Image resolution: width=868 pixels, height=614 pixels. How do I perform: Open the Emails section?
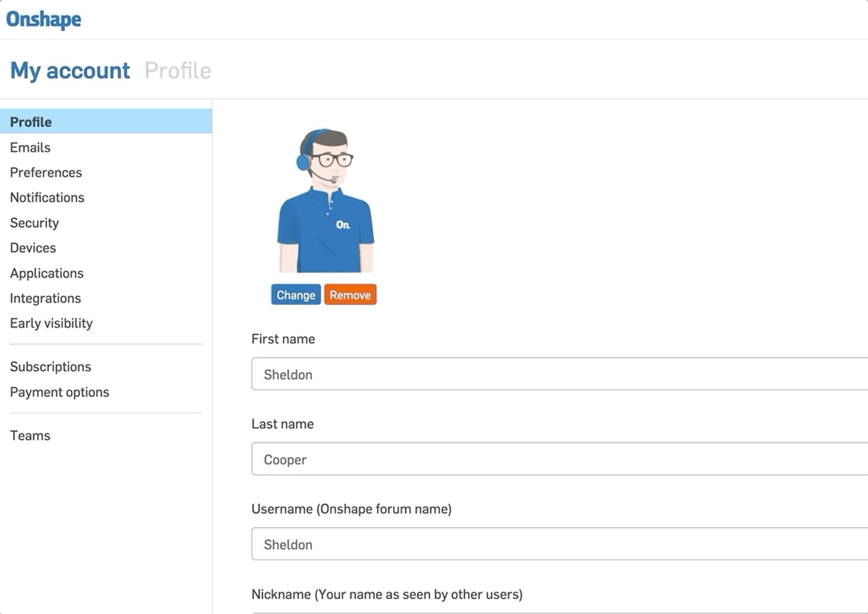click(x=30, y=147)
